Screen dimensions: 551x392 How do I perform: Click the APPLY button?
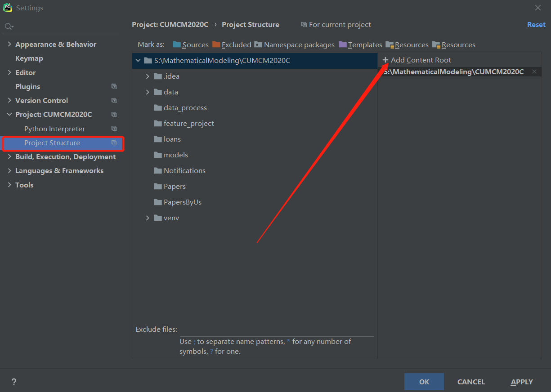522,382
